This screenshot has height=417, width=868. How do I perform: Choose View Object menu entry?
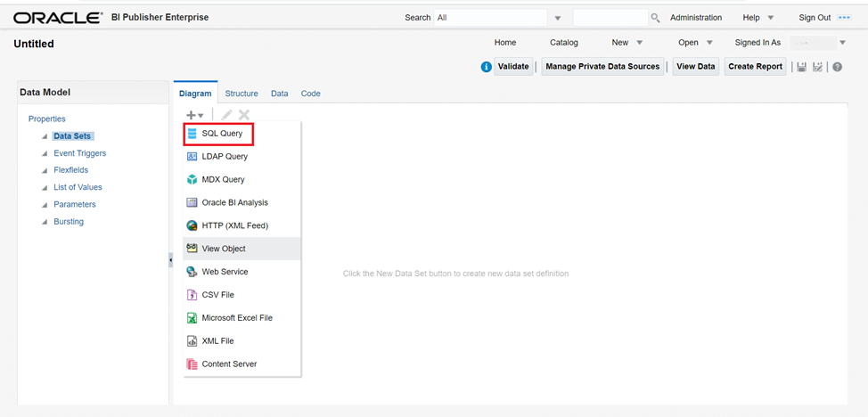point(242,249)
